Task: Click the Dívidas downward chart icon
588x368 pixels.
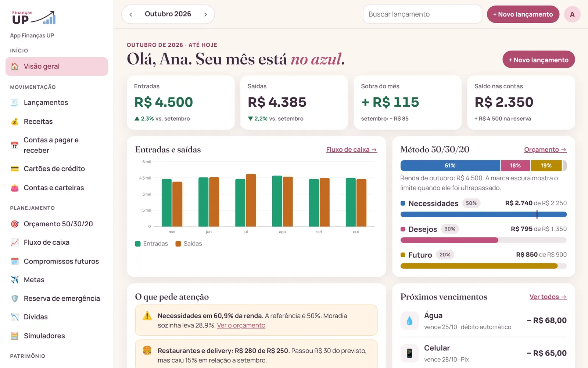Action: point(15,317)
